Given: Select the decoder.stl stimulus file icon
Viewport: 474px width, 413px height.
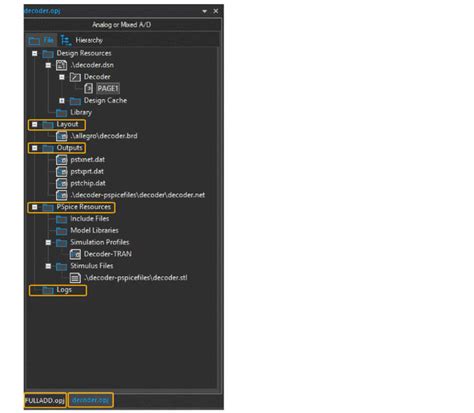Looking at the screenshot, I should tap(75, 278).
